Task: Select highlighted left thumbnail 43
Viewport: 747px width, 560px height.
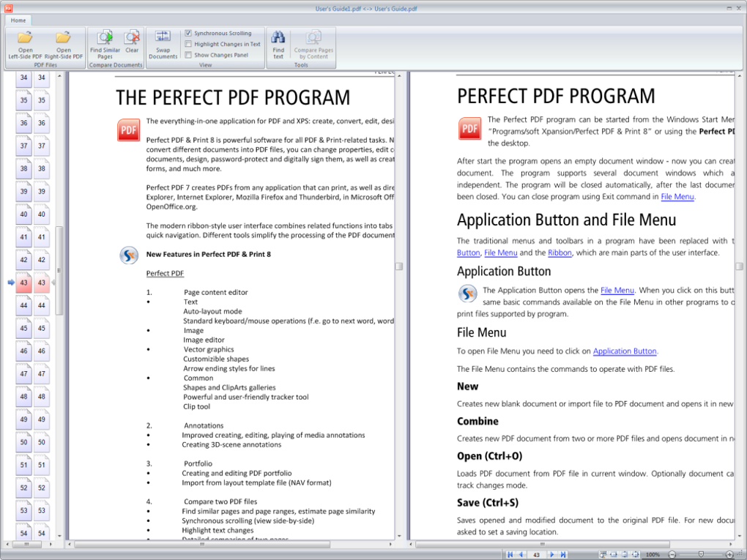Action: coord(24,283)
